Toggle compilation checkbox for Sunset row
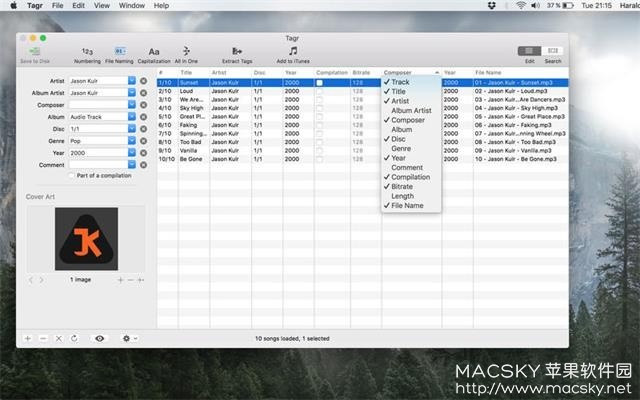Viewport: 640px width, 400px height. [320, 82]
